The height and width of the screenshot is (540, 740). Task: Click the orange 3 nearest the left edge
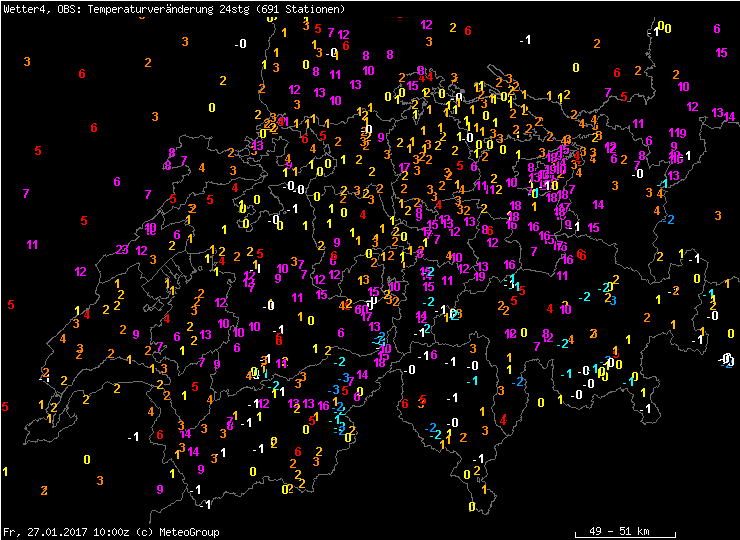[27, 61]
